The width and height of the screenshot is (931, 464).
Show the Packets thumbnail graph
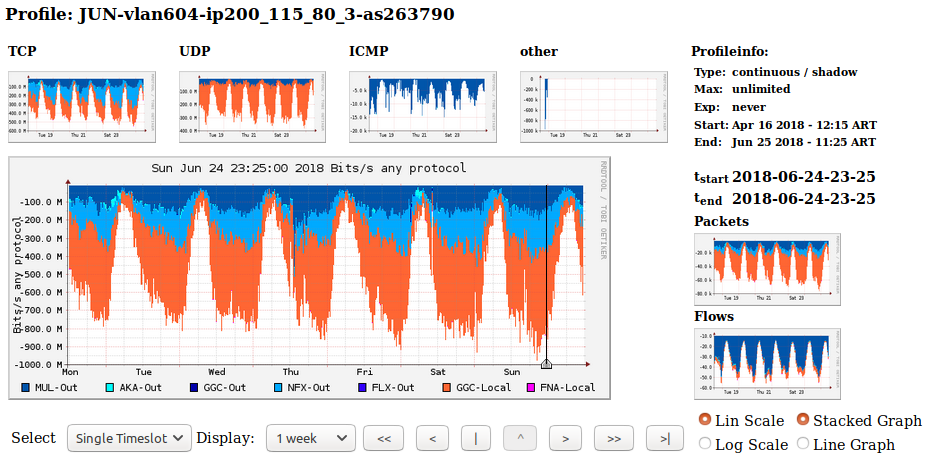coord(767,270)
